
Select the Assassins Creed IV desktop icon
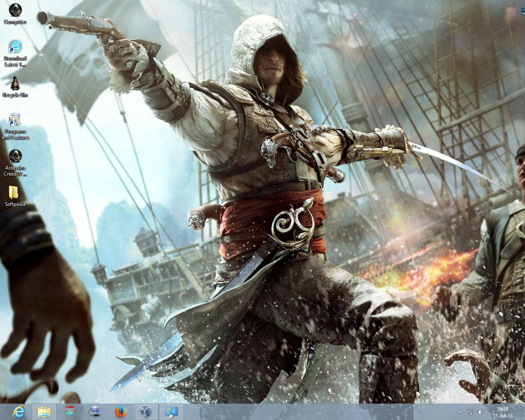pos(15,163)
